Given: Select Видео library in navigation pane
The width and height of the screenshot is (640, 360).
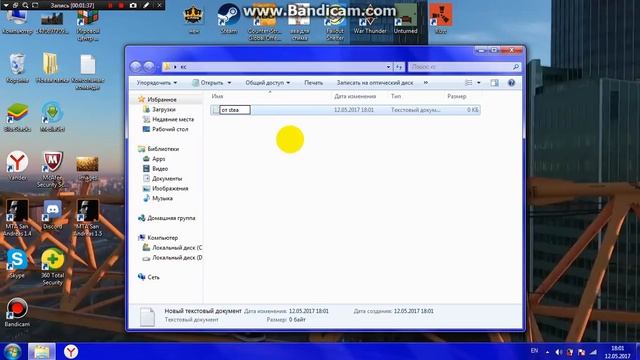Looking at the screenshot, I should pos(160,169).
